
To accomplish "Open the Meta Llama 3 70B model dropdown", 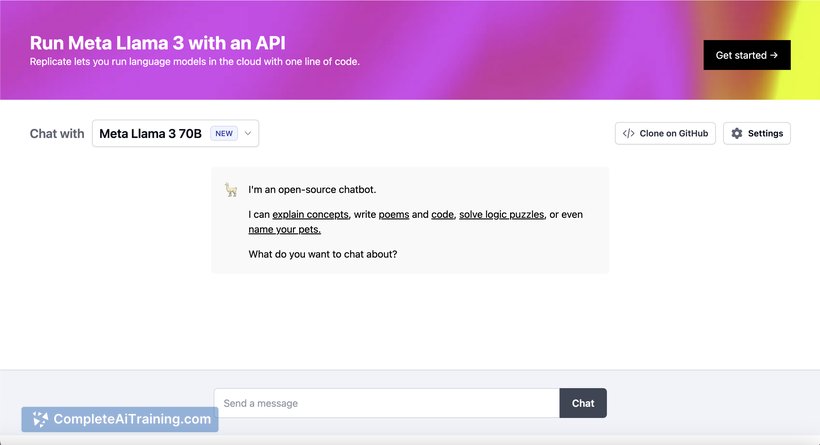I will point(175,133).
